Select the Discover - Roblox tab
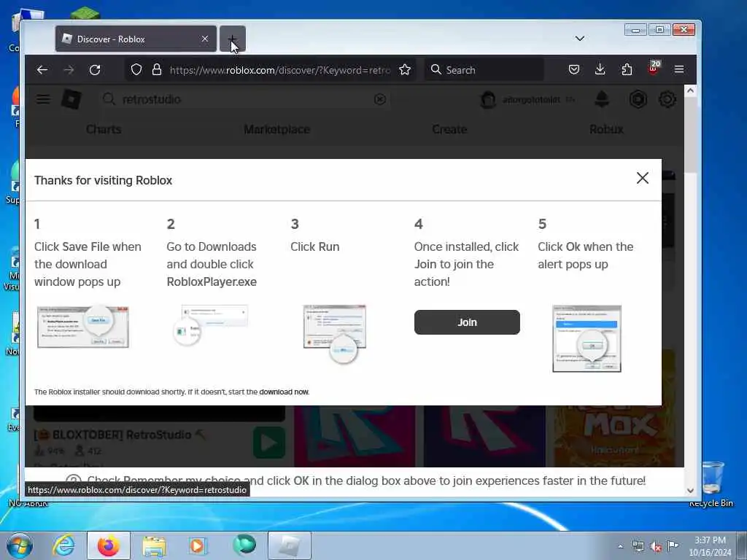Image resolution: width=747 pixels, height=560 pixels. 136,39
